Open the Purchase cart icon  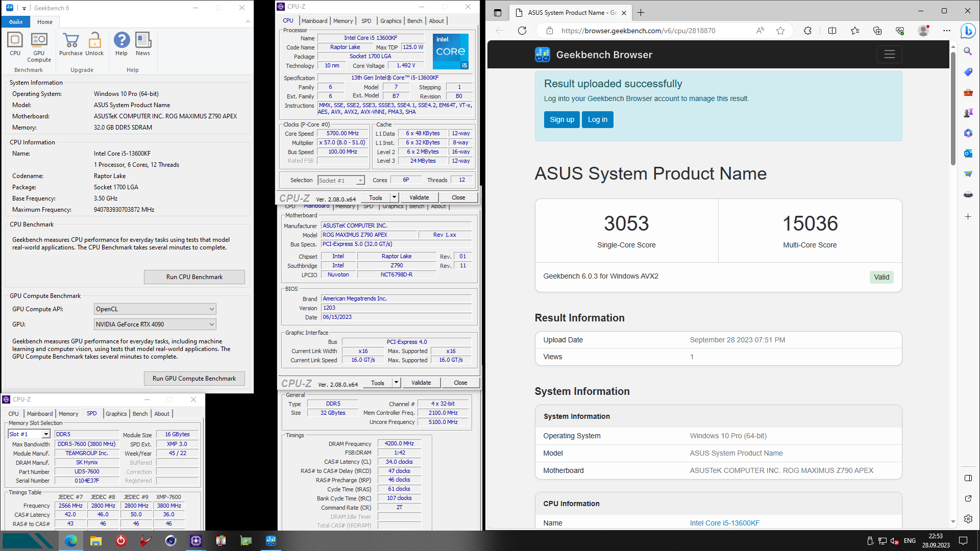[x=70, y=44]
